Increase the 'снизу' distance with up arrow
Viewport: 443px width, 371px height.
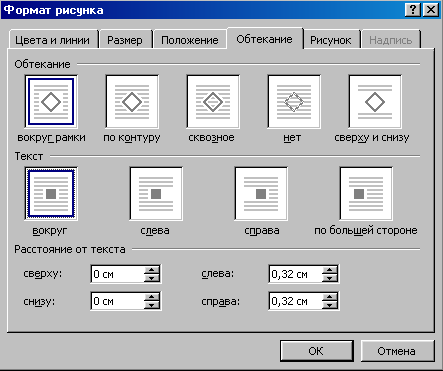(152, 297)
